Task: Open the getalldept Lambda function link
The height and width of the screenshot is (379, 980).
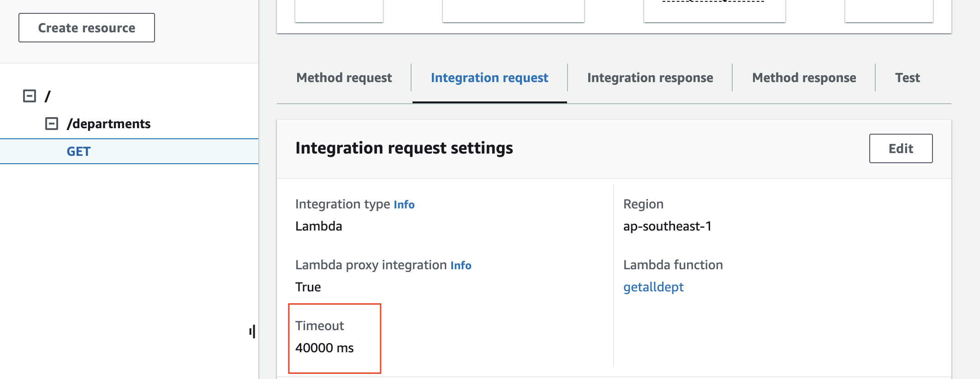Action: click(x=653, y=287)
